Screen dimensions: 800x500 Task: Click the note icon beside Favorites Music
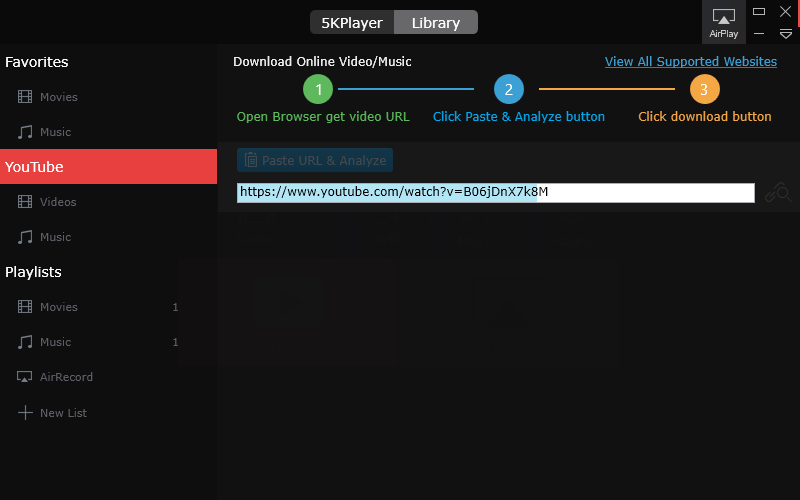tap(25, 132)
